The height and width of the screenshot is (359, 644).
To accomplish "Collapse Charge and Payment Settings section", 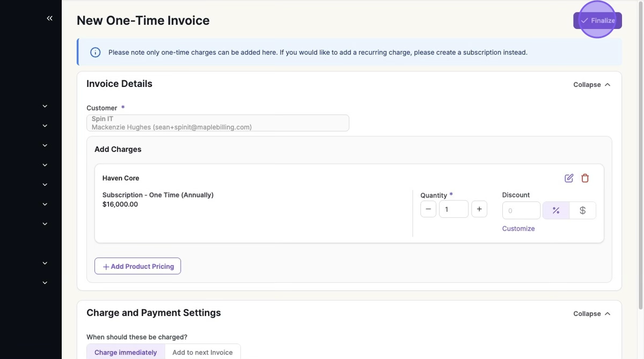I will click(592, 314).
